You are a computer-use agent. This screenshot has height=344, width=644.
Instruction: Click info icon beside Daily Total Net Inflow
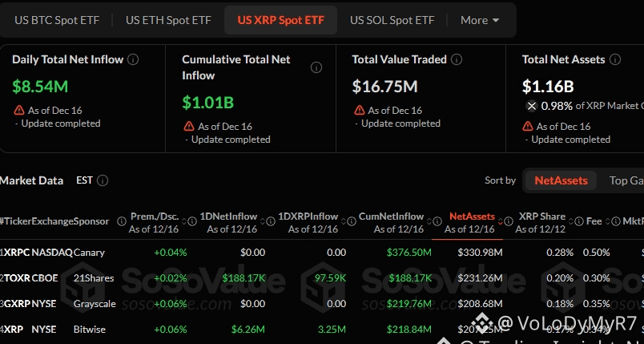click(x=133, y=59)
